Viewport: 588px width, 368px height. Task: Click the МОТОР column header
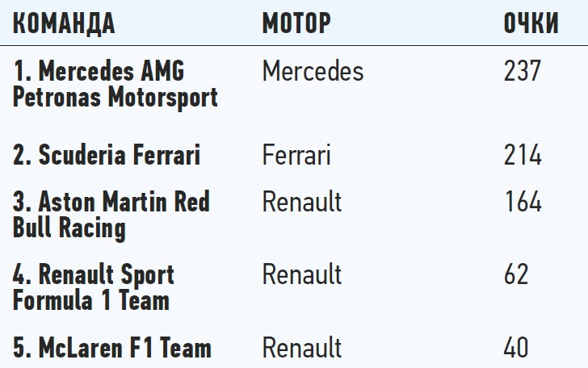click(x=296, y=23)
